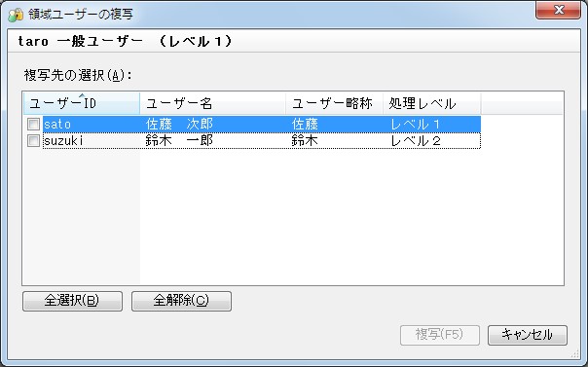Click レベル2 in the suzuki row
The image size is (588, 367).
(x=416, y=141)
